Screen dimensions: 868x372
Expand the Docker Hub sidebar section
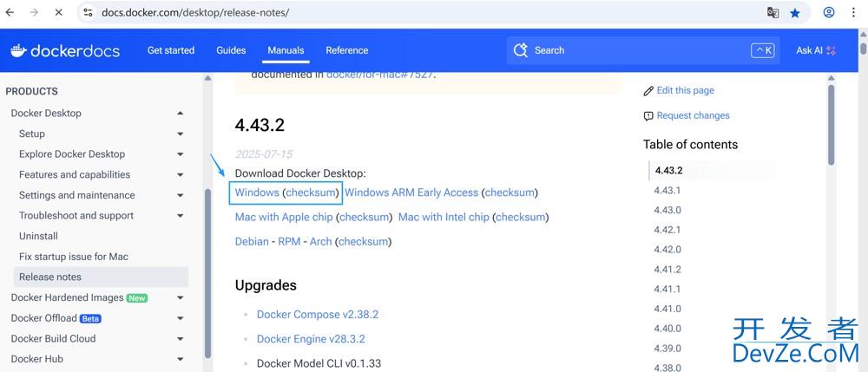pos(180,359)
